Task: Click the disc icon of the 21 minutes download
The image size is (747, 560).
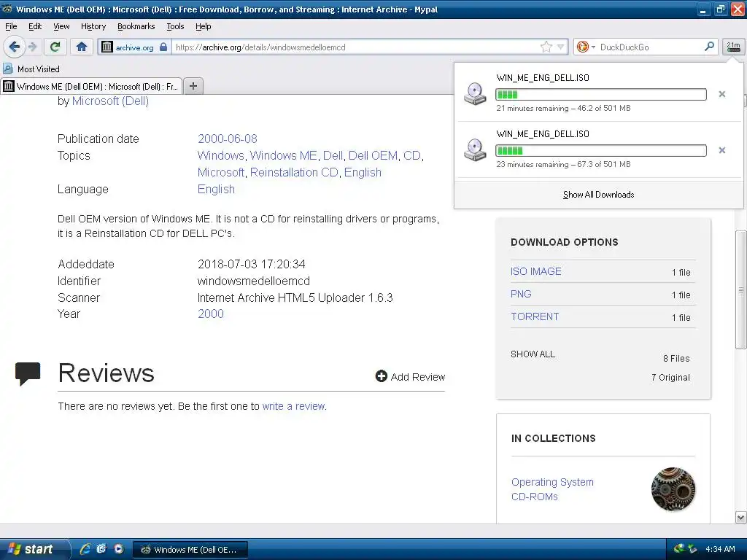Action: point(475,94)
